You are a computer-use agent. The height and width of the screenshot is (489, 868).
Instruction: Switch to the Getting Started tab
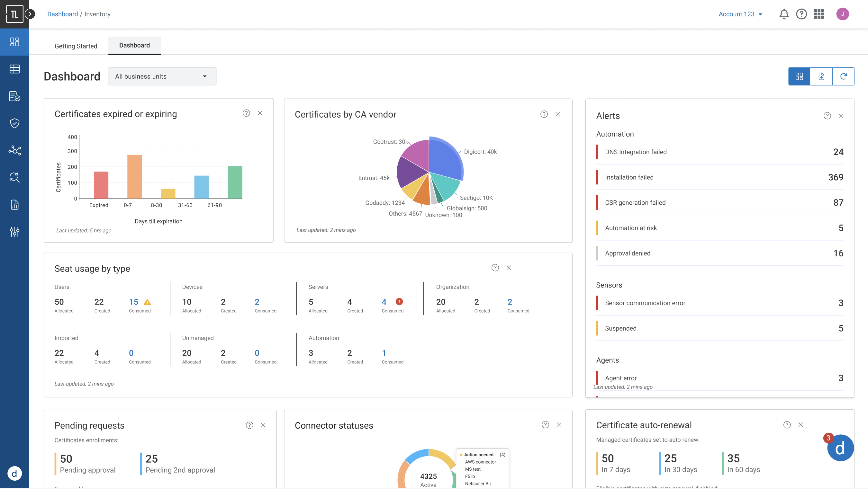pos(76,46)
